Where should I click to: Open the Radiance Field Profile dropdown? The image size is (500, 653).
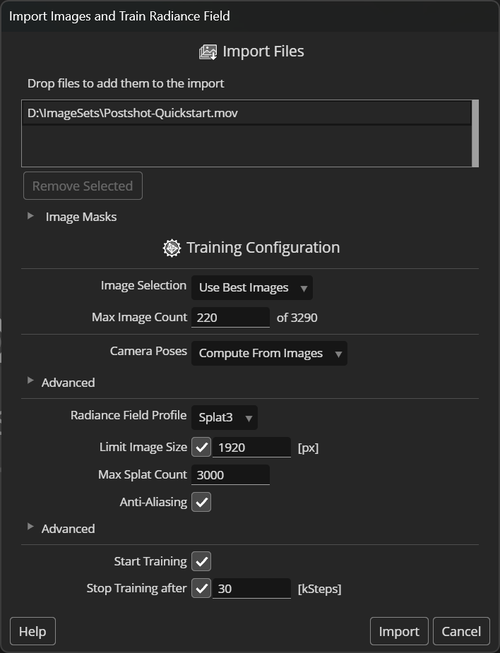(x=224, y=417)
